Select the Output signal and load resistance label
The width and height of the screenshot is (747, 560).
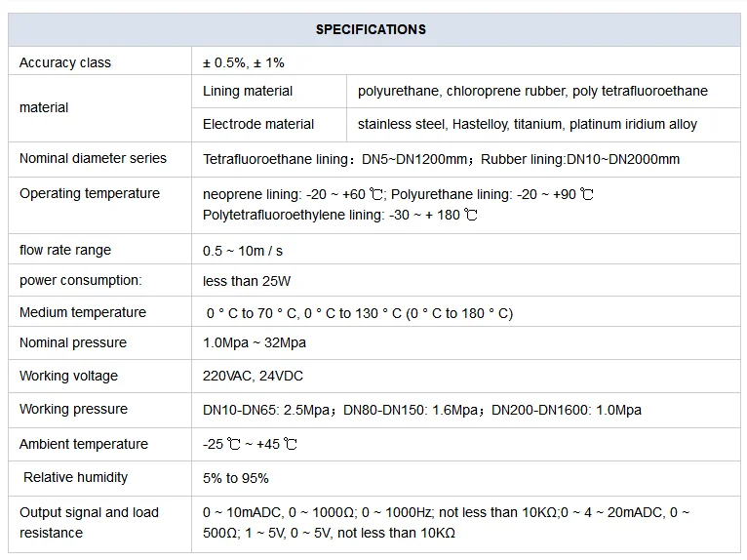coord(89,522)
